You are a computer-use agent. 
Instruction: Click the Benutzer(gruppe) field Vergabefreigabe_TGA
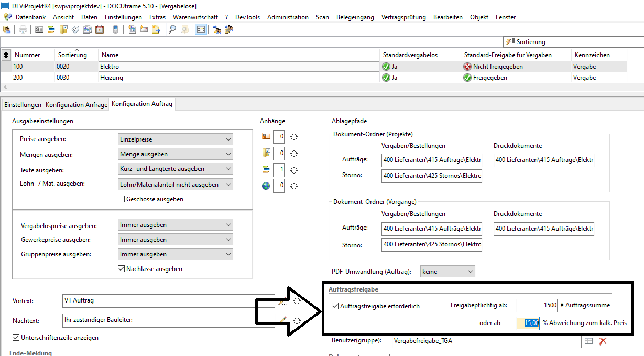[x=486, y=341]
